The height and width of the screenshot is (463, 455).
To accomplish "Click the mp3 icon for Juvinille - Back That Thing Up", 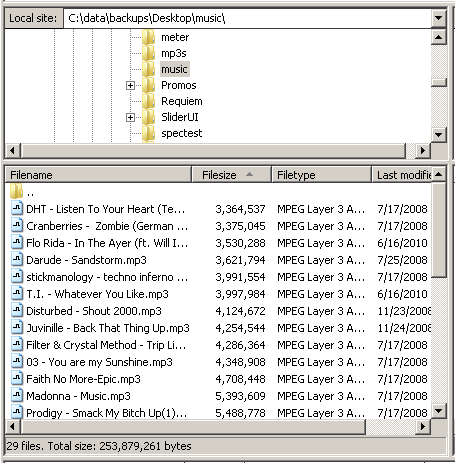I will (17, 327).
